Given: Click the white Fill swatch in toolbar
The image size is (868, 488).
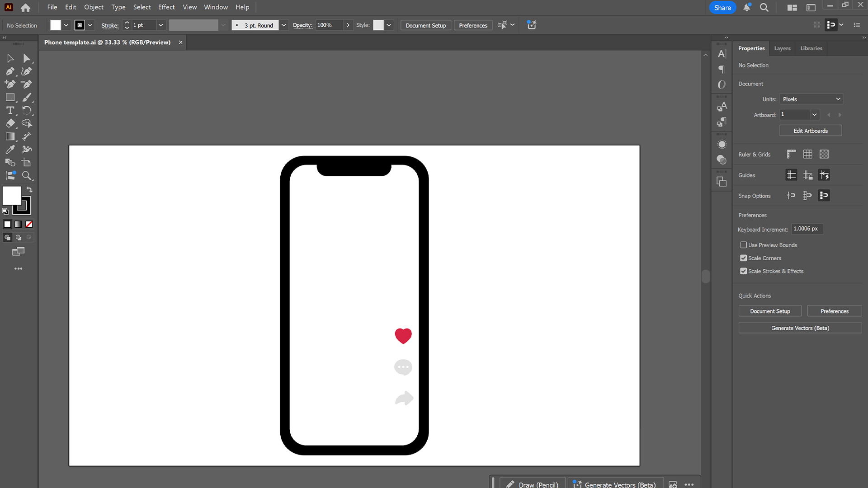Looking at the screenshot, I should coord(12,195).
